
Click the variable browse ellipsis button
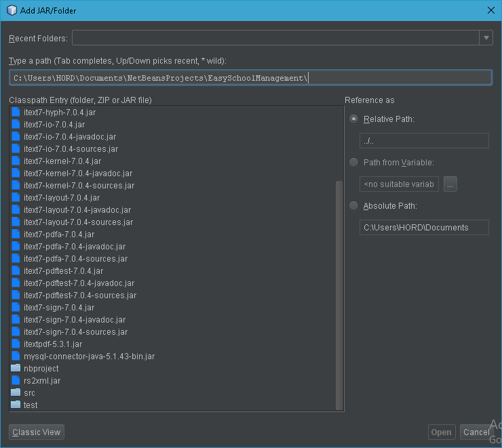tap(450, 184)
